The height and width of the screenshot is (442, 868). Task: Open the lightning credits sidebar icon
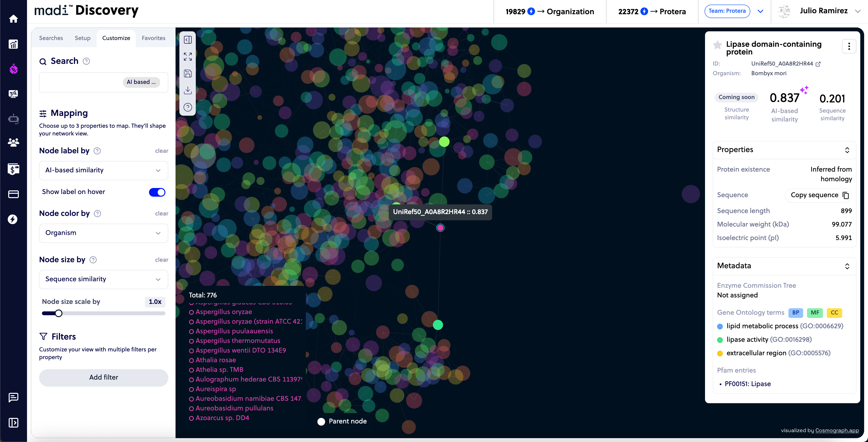coord(13,219)
